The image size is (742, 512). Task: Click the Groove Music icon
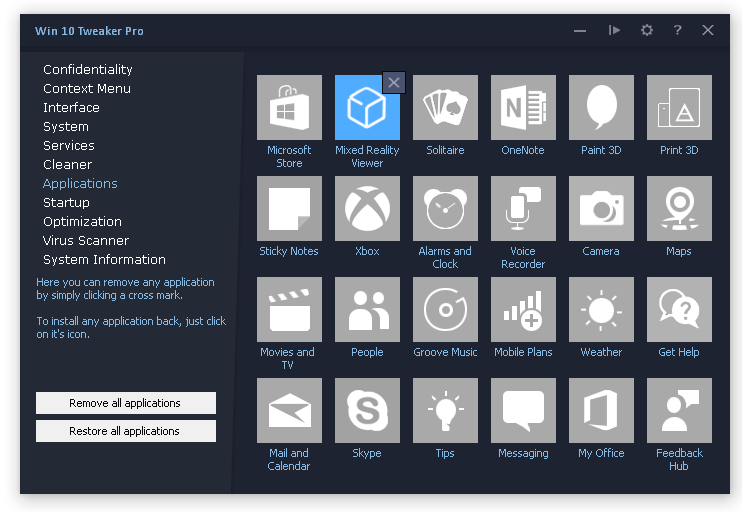445,310
